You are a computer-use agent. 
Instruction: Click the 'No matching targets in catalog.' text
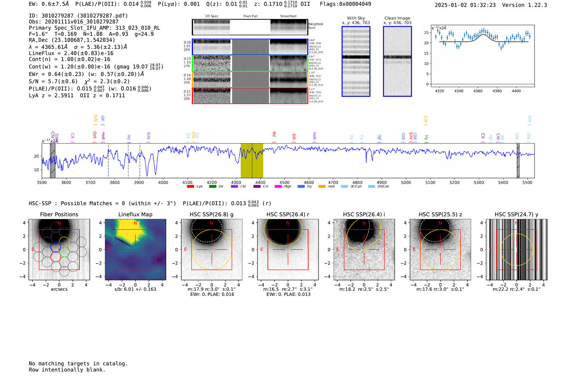78,364
